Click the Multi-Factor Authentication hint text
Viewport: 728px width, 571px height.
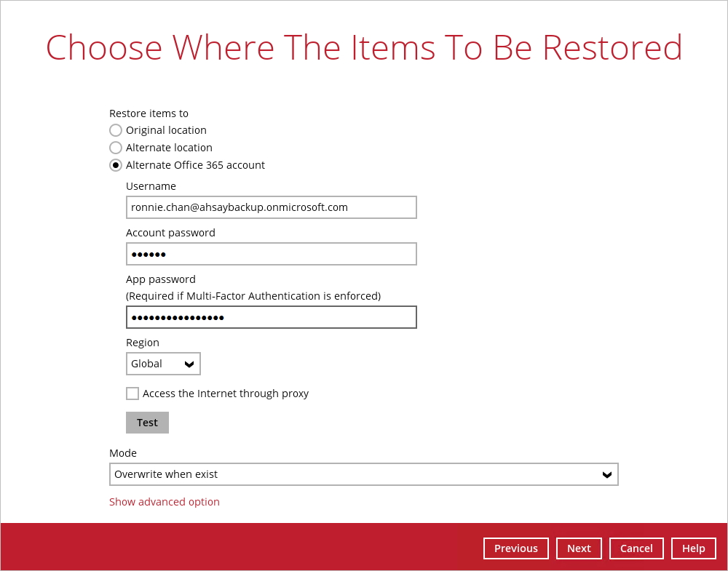tap(253, 296)
